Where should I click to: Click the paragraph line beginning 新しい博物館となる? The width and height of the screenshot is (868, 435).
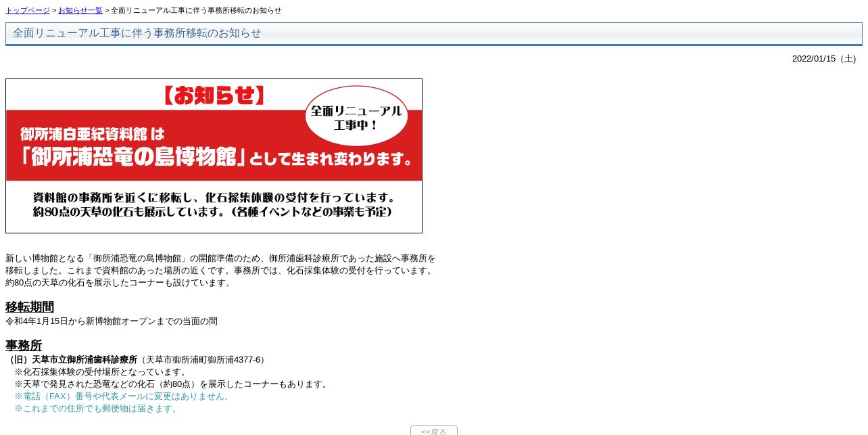[220, 258]
